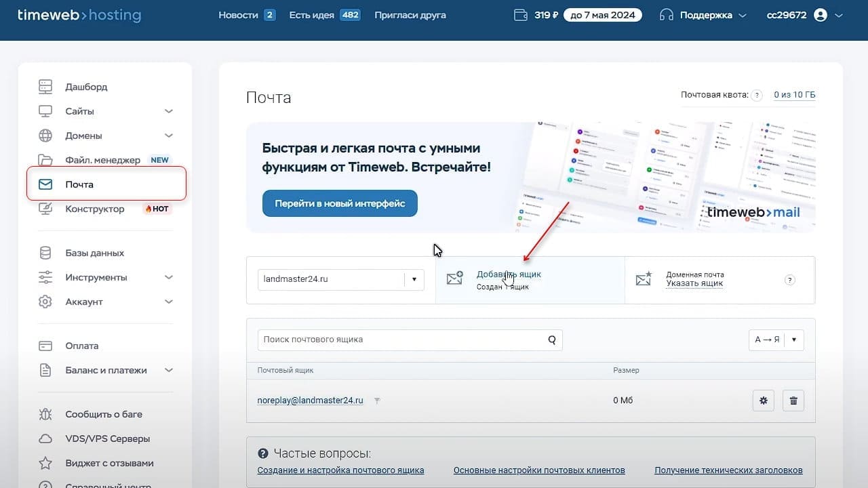Click the Размер column header
The image size is (868, 488).
click(x=626, y=370)
